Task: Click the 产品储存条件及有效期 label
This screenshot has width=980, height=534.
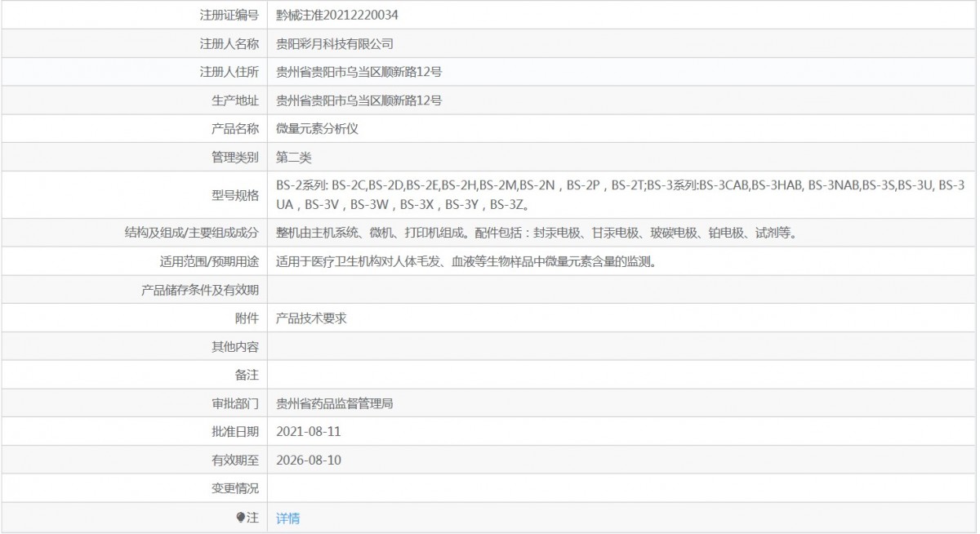Action: click(x=200, y=290)
